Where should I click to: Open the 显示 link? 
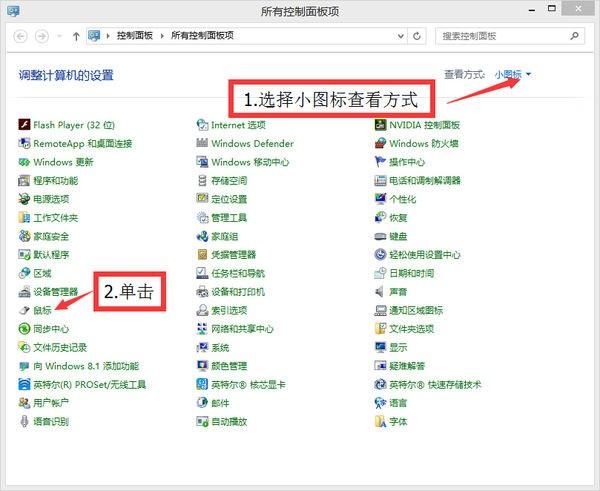coord(398,347)
